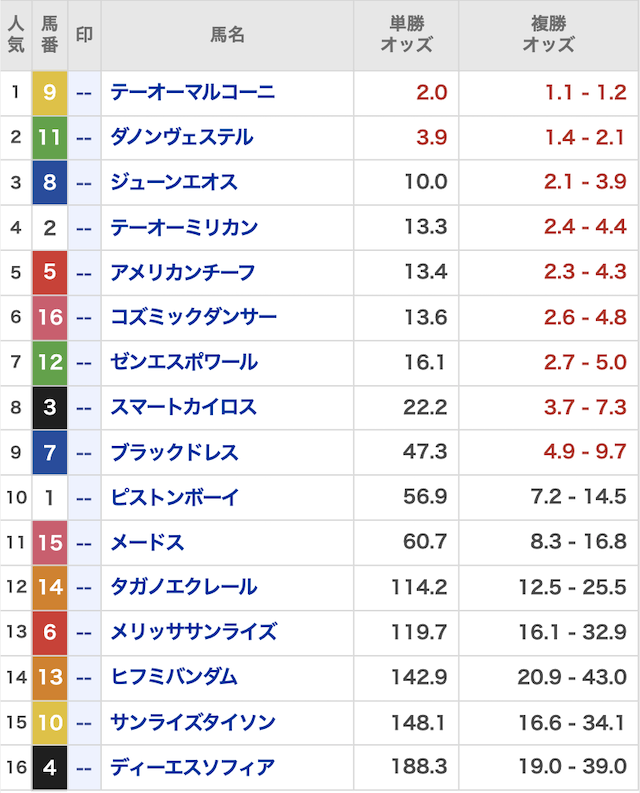Open mark selector for ゼンエスポワール
640x793 pixels.
click(x=84, y=363)
